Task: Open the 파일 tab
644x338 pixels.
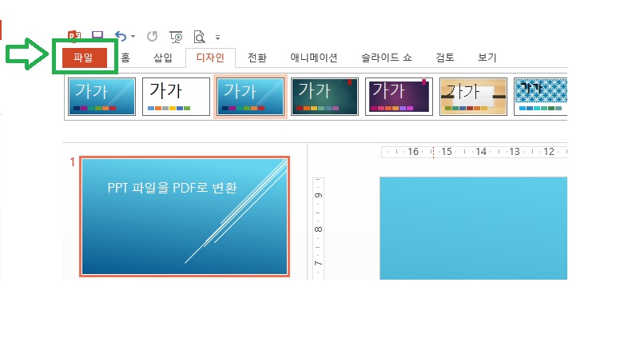Action: [x=85, y=58]
